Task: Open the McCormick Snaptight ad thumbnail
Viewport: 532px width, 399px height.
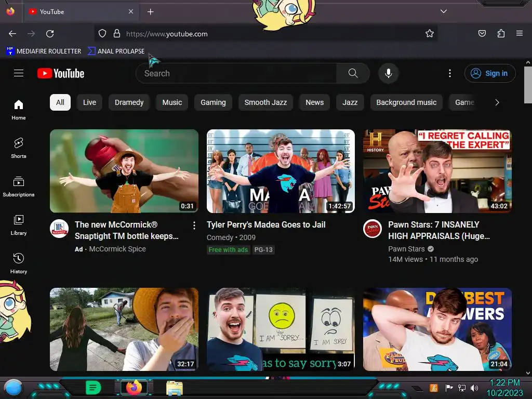Action: tap(124, 171)
